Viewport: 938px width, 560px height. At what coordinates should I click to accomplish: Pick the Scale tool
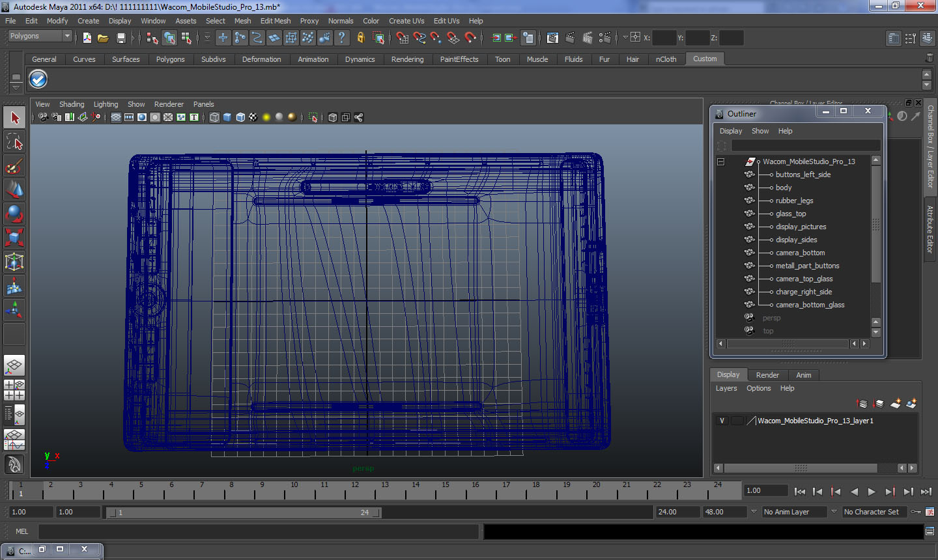pyautogui.click(x=14, y=238)
